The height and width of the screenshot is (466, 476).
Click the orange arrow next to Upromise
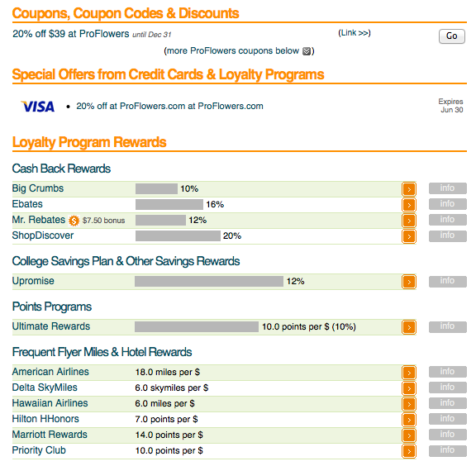(x=409, y=282)
